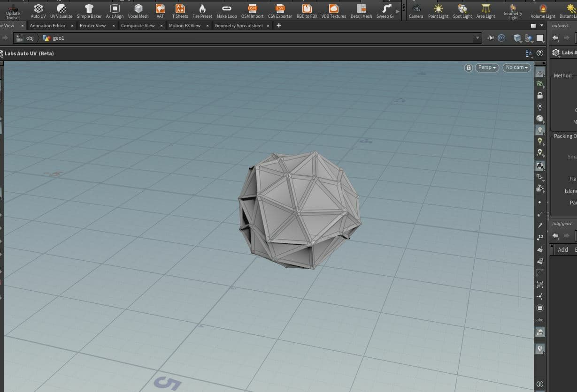This screenshot has height=392, width=577.
Task: Launch the CSV Exporter tool
Action: 280,11
